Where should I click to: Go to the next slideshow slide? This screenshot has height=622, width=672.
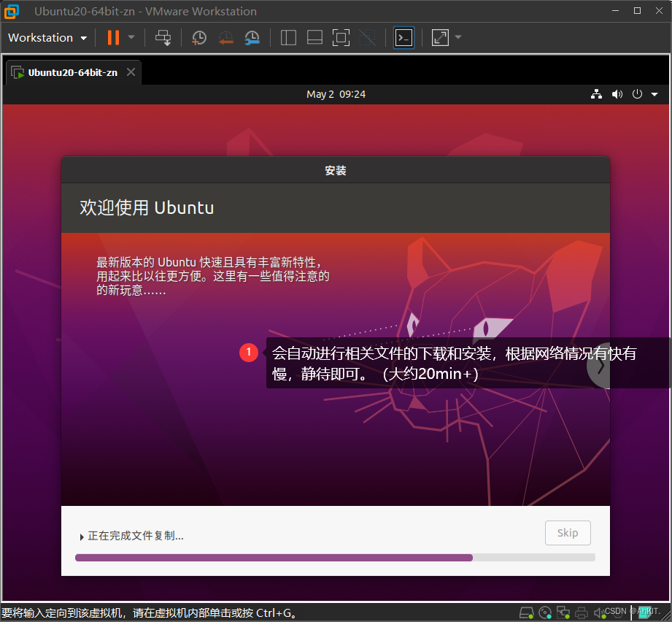click(x=600, y=366)
